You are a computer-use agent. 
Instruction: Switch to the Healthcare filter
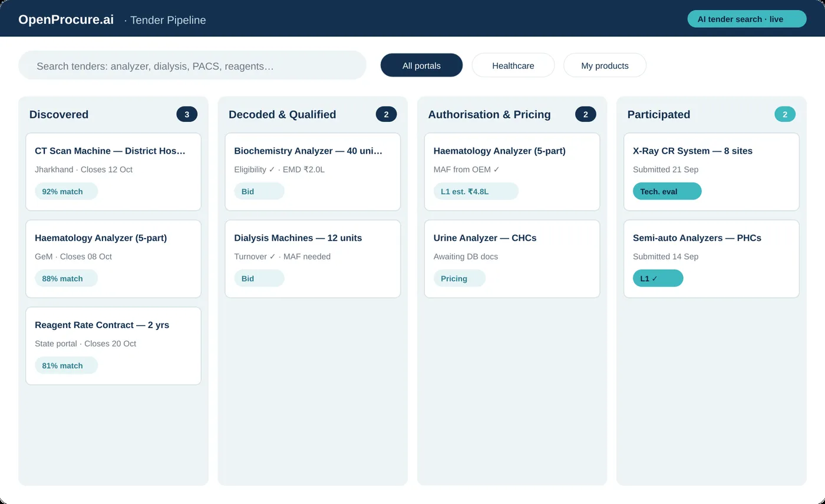coord(513,65)
